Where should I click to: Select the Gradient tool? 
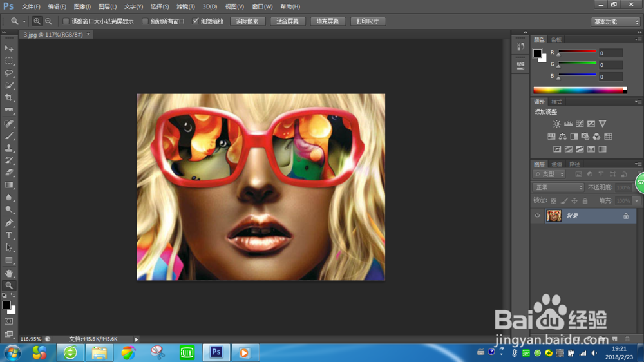8,185
